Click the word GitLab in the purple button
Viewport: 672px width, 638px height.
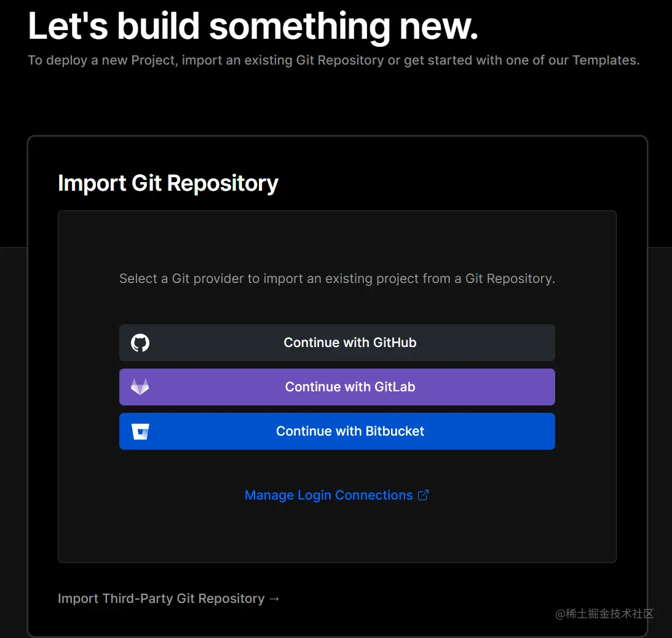click(395, 387)
